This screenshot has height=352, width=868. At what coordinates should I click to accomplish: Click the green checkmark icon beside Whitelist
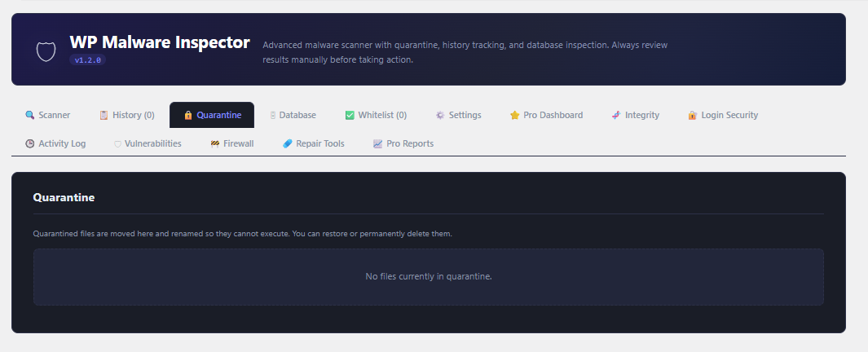(350, 115)
